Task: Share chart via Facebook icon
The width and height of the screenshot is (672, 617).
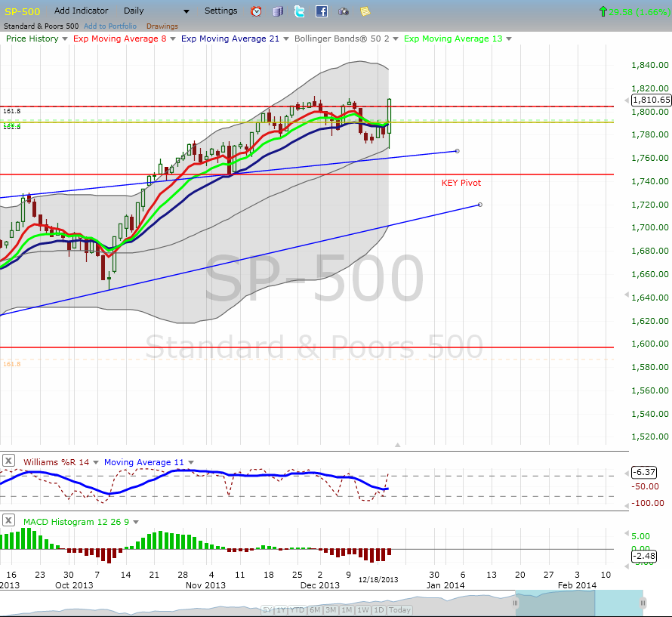Action: click(x=322, y=11)
